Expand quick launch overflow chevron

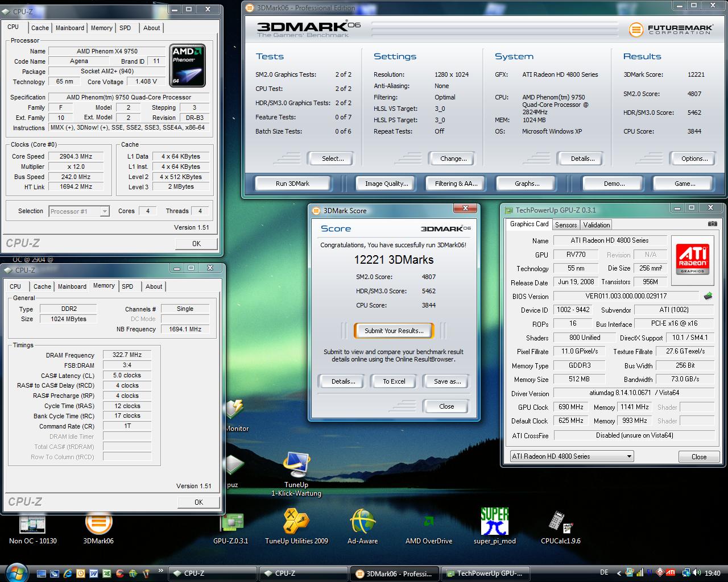pos(161,570)
